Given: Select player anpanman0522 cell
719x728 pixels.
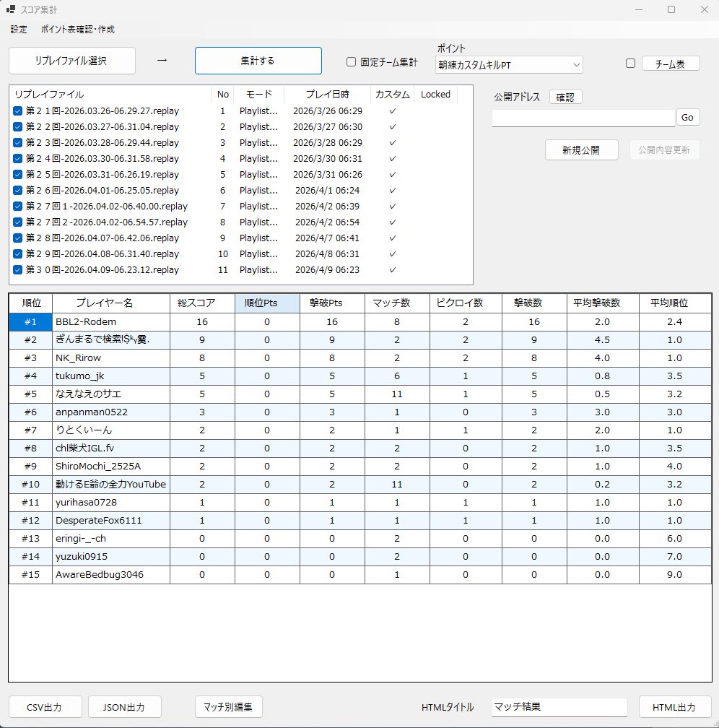Looking at the screenshot, I should click(x=111, y=412).
